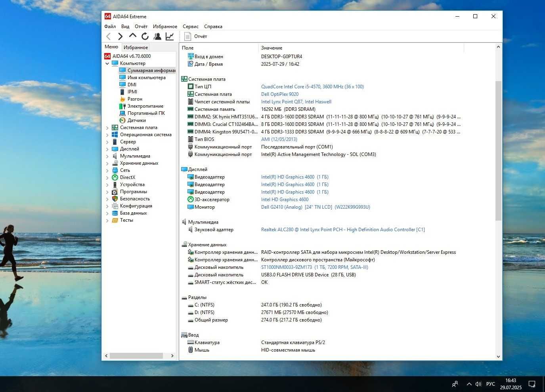Click the Датчики sensor icon
545x392 pixels.
(122, 120)
